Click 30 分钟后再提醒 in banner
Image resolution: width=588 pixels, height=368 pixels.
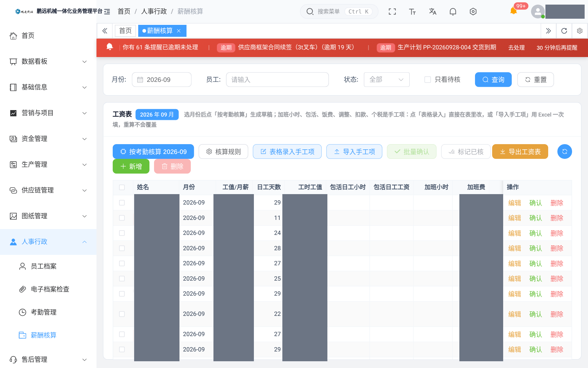point(557,48)
